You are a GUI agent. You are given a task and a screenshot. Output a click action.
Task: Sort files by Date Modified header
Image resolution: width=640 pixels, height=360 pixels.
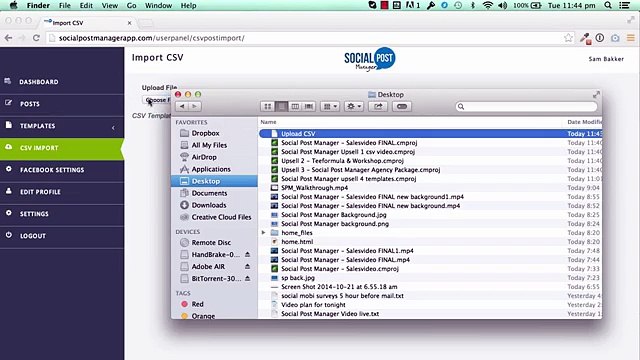584,122
